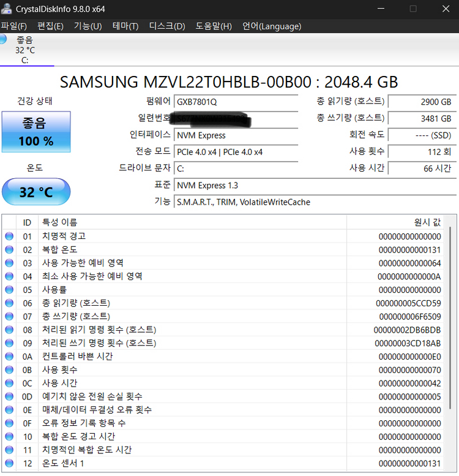The image size is (459, 476).
Task: Click the CrystalDiskInfo app icon in title bar
Action: (x=6, y=9)
